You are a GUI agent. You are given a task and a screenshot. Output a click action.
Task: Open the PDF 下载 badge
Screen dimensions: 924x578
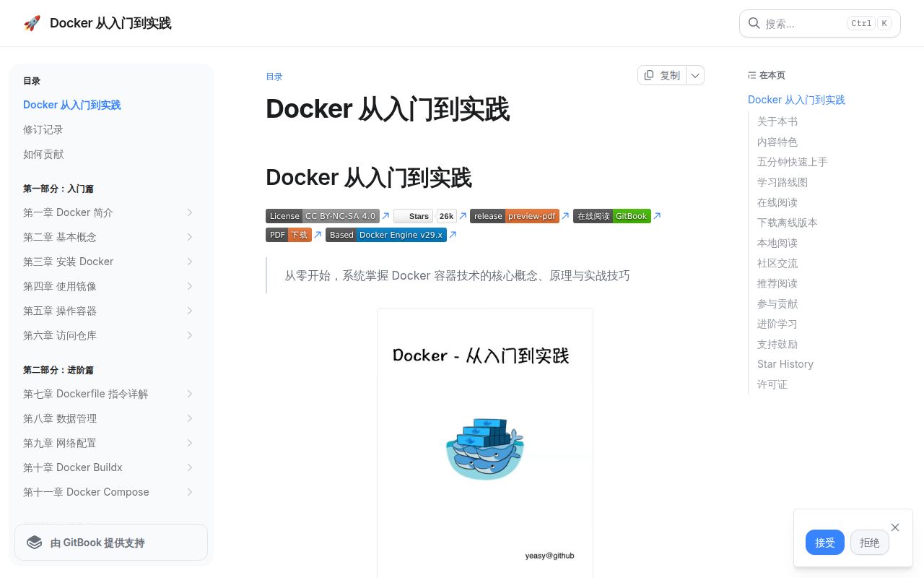tap(289, 235)
